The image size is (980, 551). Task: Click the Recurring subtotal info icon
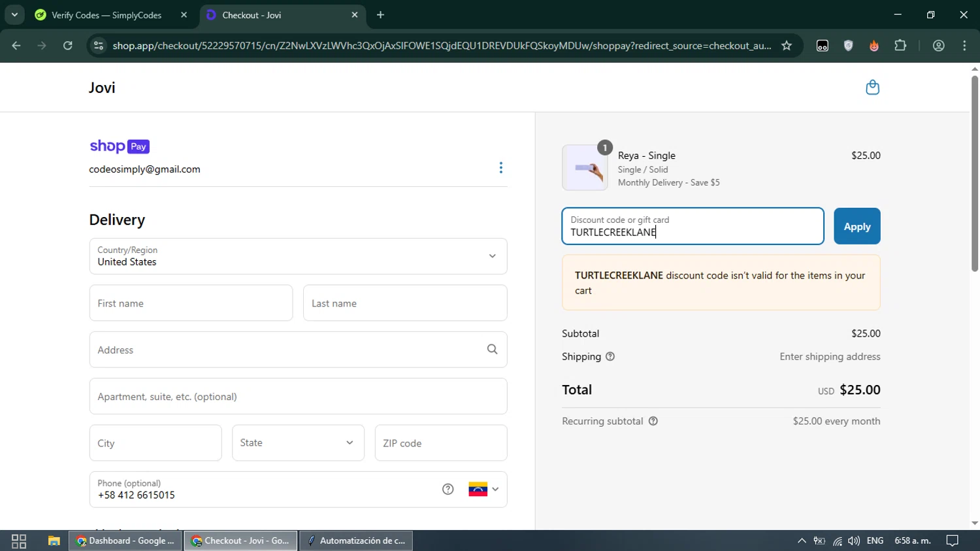pyautogui.click(x=653, y=422)
